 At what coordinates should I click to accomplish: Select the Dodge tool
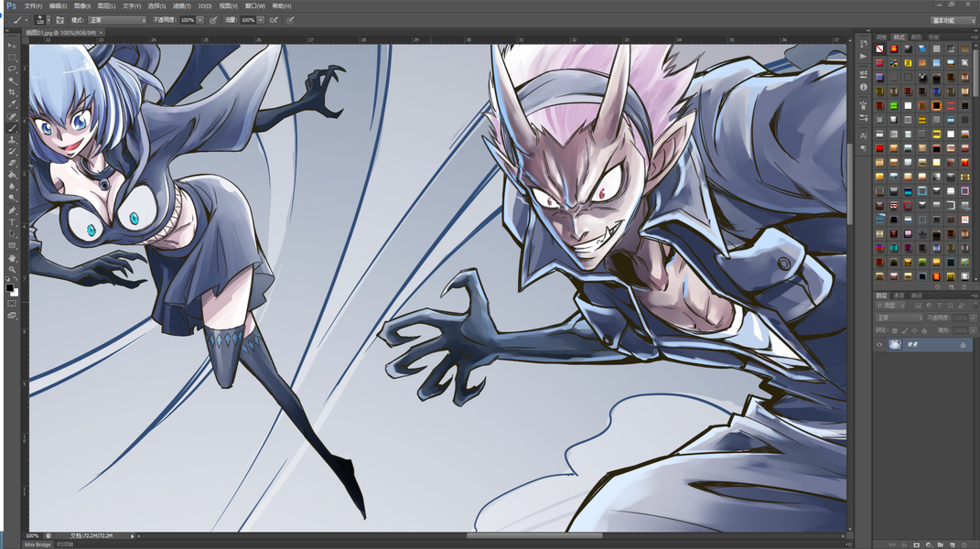(12, 198)
